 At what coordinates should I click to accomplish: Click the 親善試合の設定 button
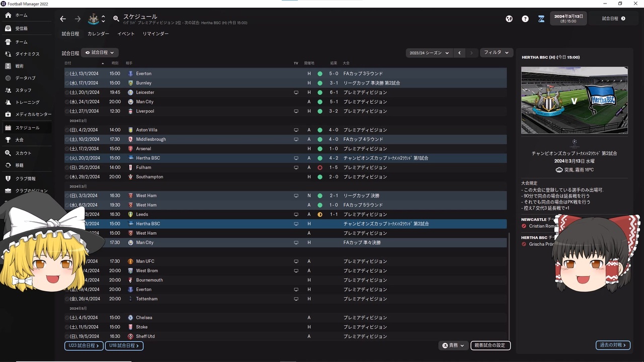tap(491, 345)
